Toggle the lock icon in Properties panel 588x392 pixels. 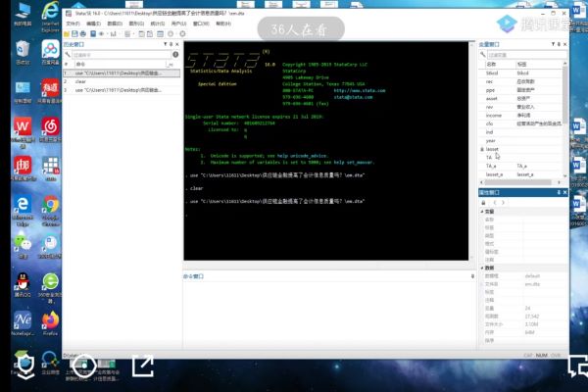click(x=483, y=203)
